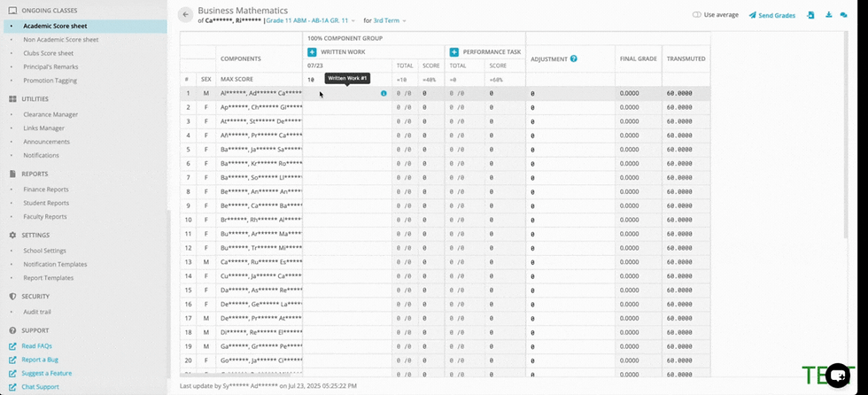Image resolution: width=868 pixels, height=395 pixels.
Task: Open Announcements in Utilities
Action: point(46,143)
